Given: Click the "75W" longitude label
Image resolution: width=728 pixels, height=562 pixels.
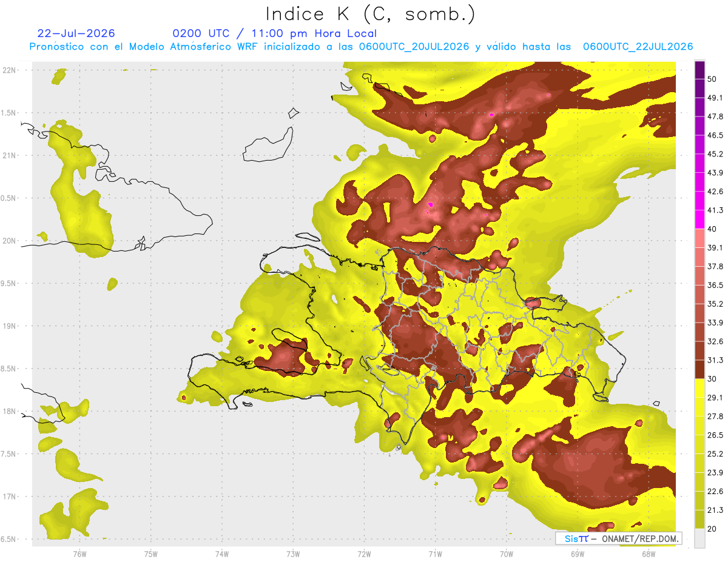Looking at the screenshot, I should [150, 554].
